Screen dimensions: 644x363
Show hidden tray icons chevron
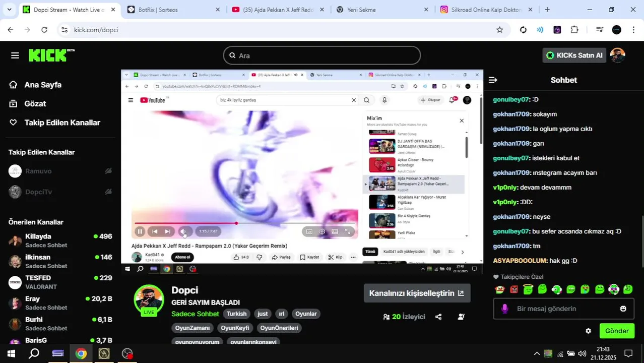[x=537, y=353]
